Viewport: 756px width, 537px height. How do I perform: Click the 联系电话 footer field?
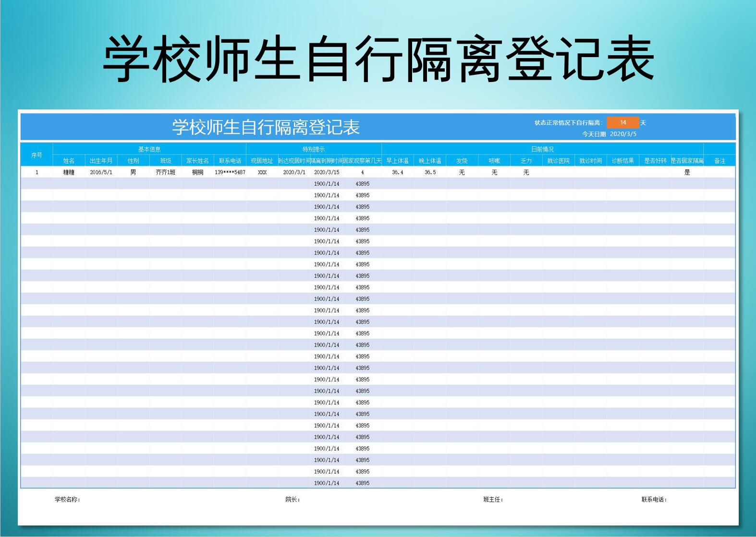654,500
